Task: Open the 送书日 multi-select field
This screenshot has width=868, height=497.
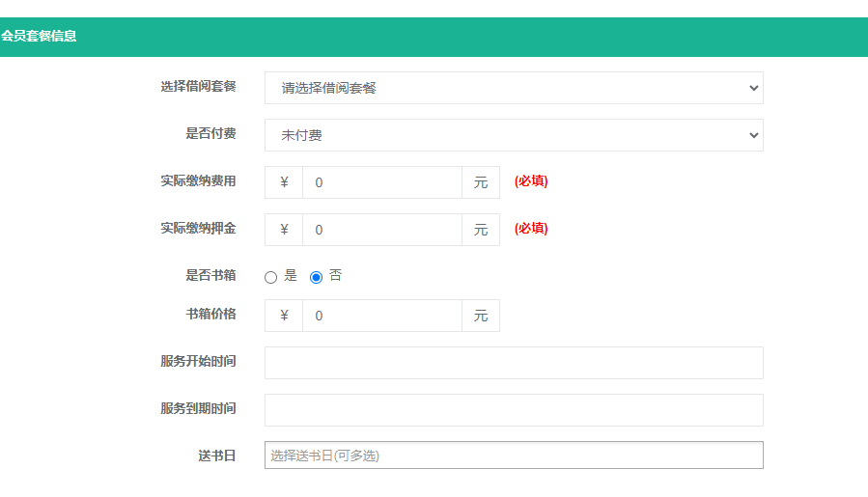Action: click(514, 455)
